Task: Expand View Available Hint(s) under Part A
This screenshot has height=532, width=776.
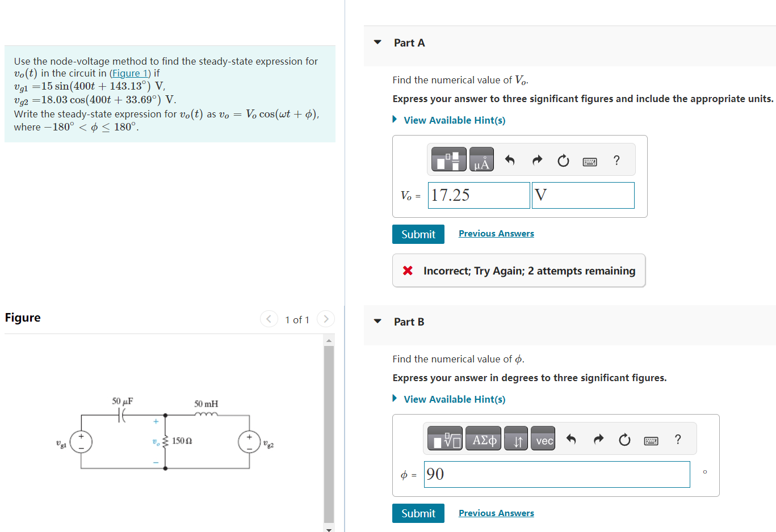Action: (454, 120)
